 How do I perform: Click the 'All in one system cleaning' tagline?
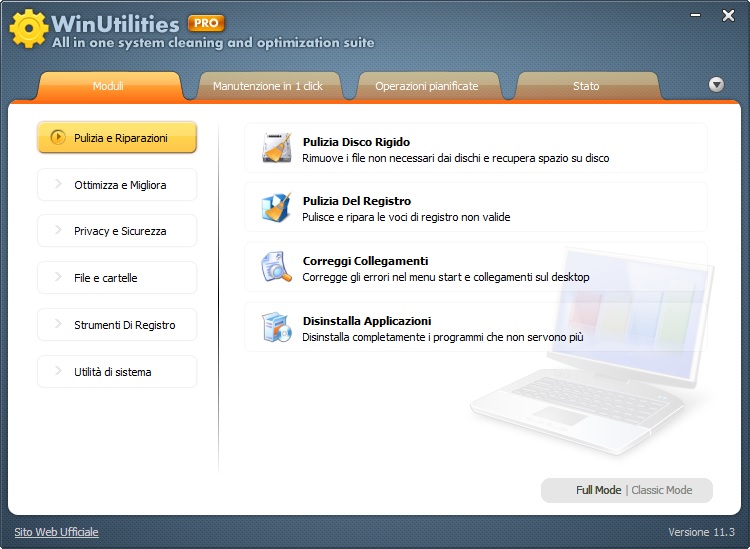click(x=213, y=43)
